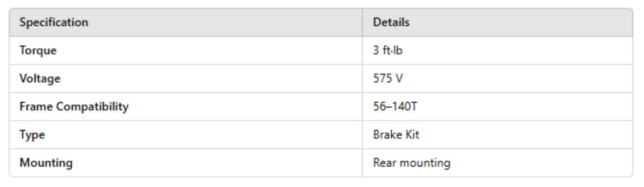Click the Brake Kit value cell
The image size is (644, 187).
click(396, 135)
